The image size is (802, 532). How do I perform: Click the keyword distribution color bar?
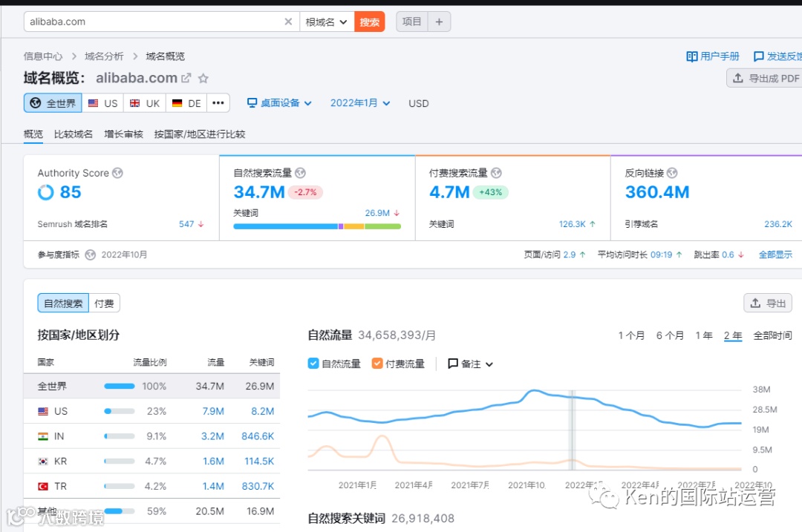pyautogui.click(x=317, y=226)
